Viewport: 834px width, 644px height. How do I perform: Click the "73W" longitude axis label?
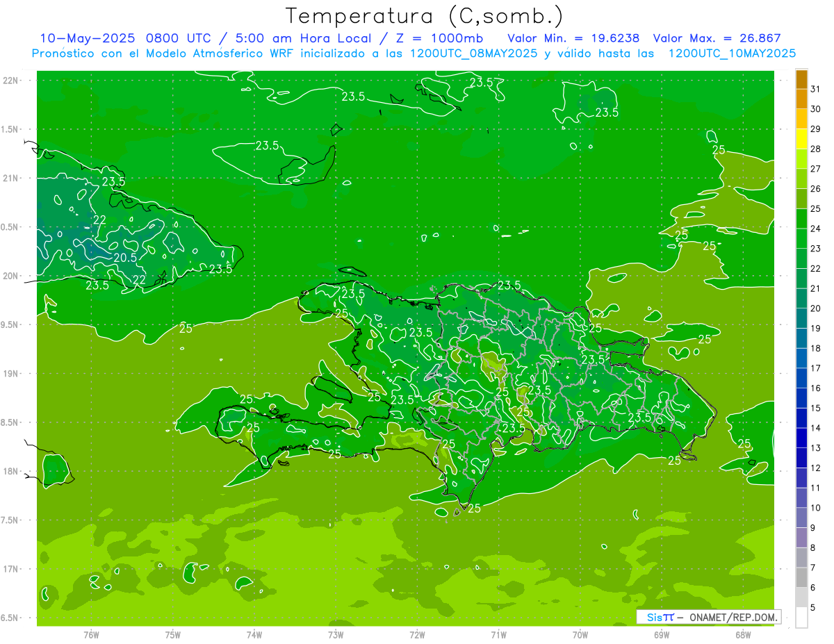(x=336, y=634)
